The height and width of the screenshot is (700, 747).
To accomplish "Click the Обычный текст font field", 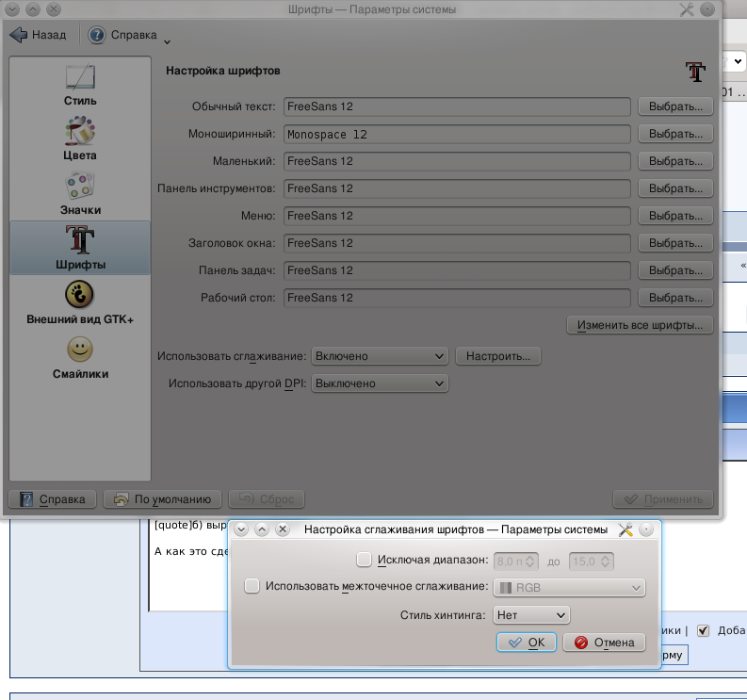I will point(456,107).
